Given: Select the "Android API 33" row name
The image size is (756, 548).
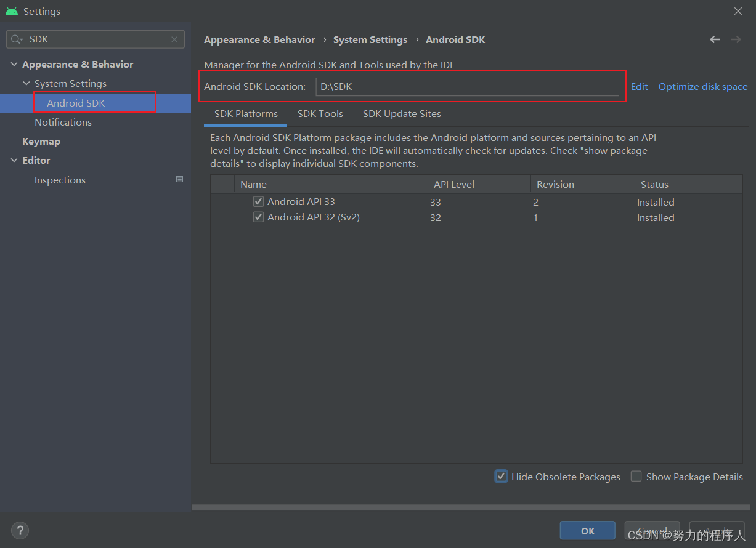Looking at the screenshot, I should tap(301, 201).
